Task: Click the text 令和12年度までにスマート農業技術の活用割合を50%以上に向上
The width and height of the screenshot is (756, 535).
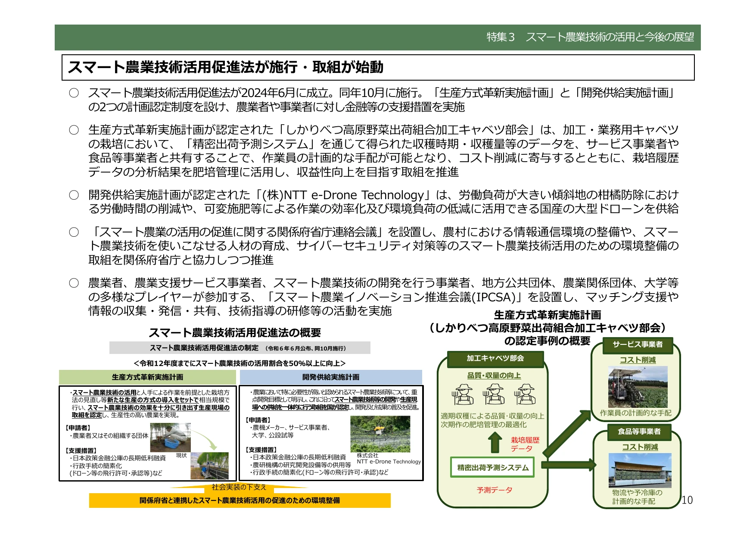Action: (x=240, y=363)
